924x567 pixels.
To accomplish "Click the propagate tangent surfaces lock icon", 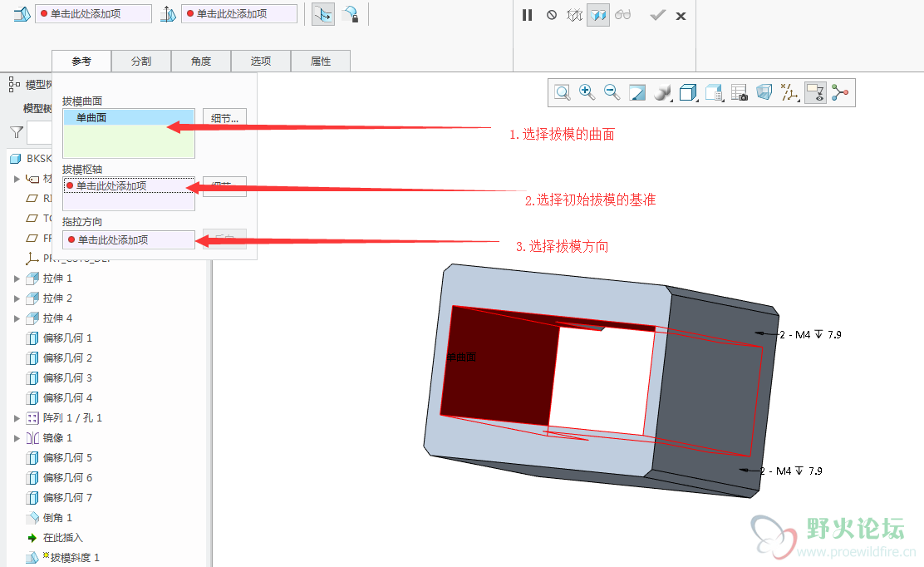I will click(351, 14).
